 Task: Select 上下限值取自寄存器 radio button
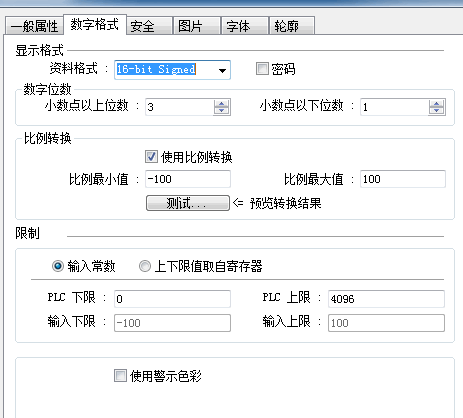pyautogui.click(x=145, y=266)
